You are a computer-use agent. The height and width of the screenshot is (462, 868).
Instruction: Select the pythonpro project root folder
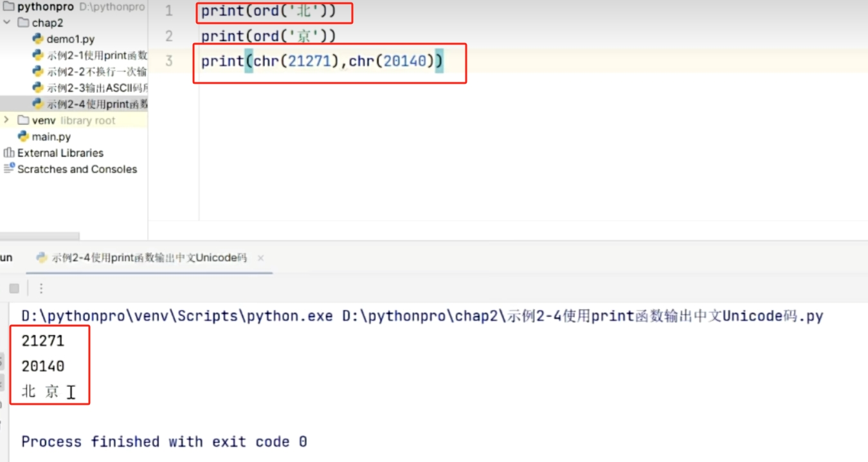pyautogui.click(x=45, y=7)
